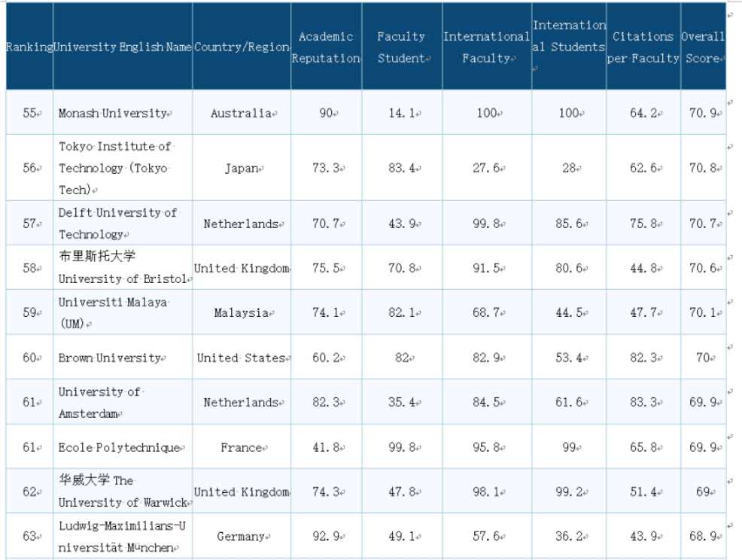Click the International Students column header
742x560 pixels.
[x=569, y=47]
